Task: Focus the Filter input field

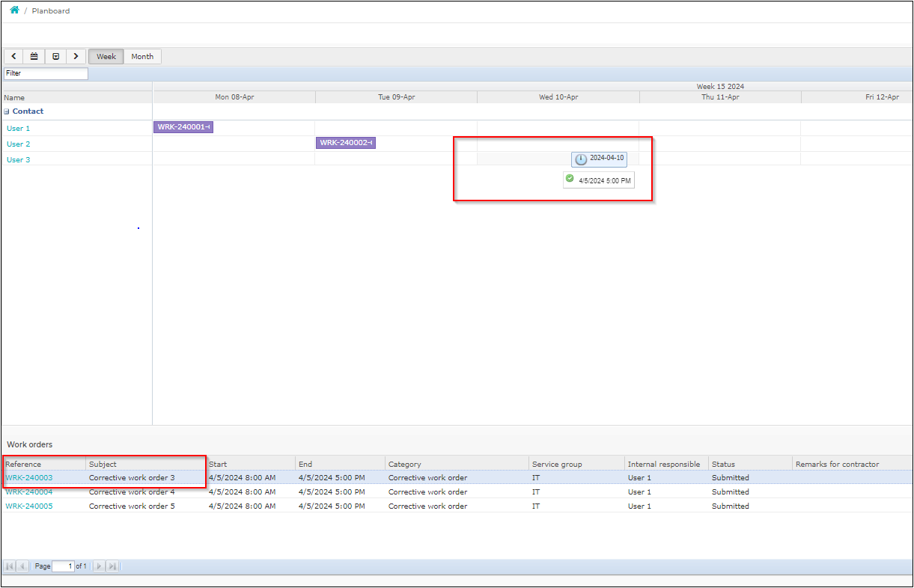Action: tap(46, 73)
